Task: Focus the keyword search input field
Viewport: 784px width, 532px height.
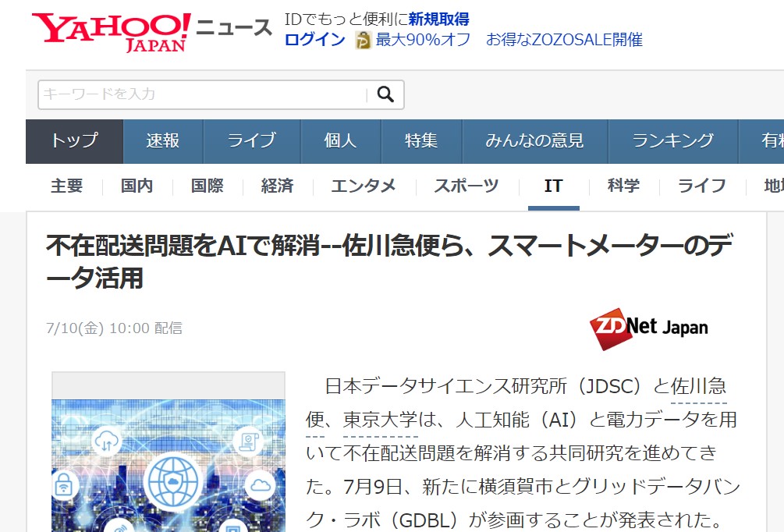Action: point(203,94)
